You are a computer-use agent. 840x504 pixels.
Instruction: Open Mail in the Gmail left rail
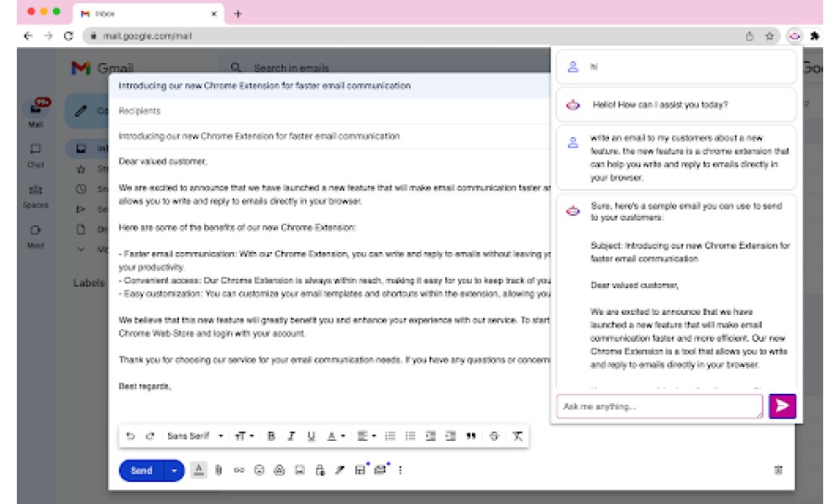coord(36,113)
